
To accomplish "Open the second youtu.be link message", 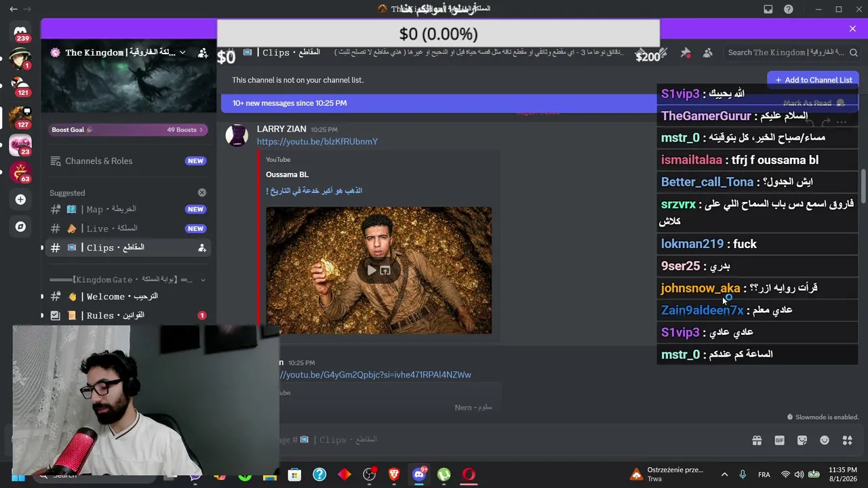I will [376, 375].
